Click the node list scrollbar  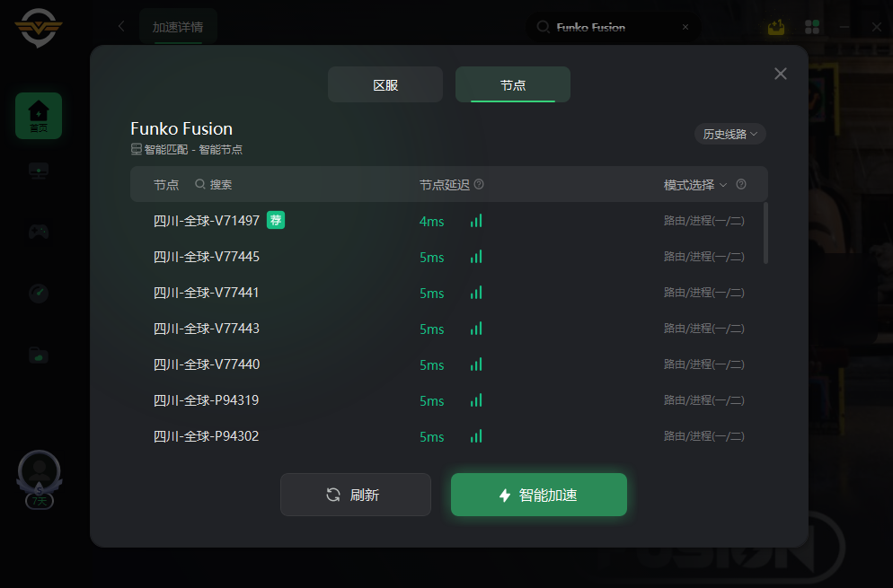[x=765, y=233]
